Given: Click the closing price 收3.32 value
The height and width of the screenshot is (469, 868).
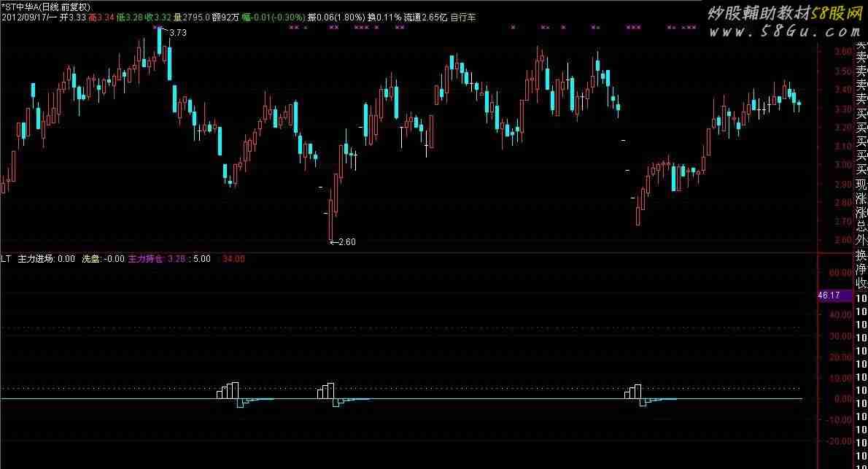Looking at the screenshot, I should coord(158,18).
